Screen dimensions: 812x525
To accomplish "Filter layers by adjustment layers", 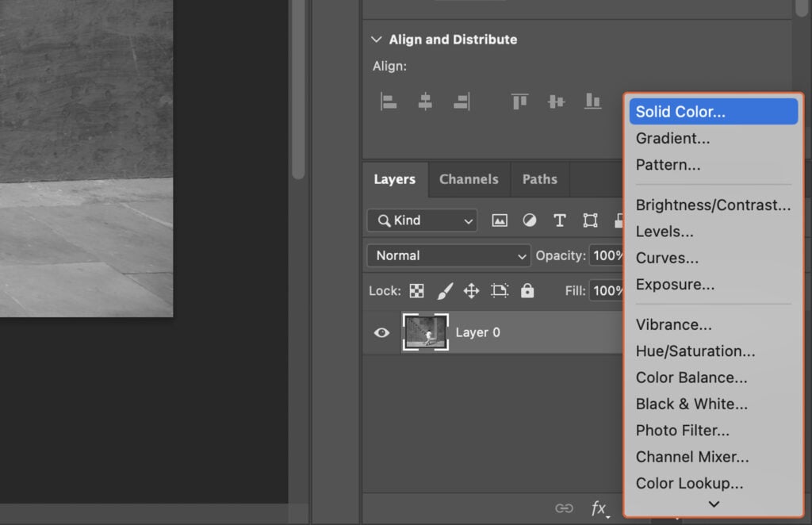I will click(x=529, y=220).
